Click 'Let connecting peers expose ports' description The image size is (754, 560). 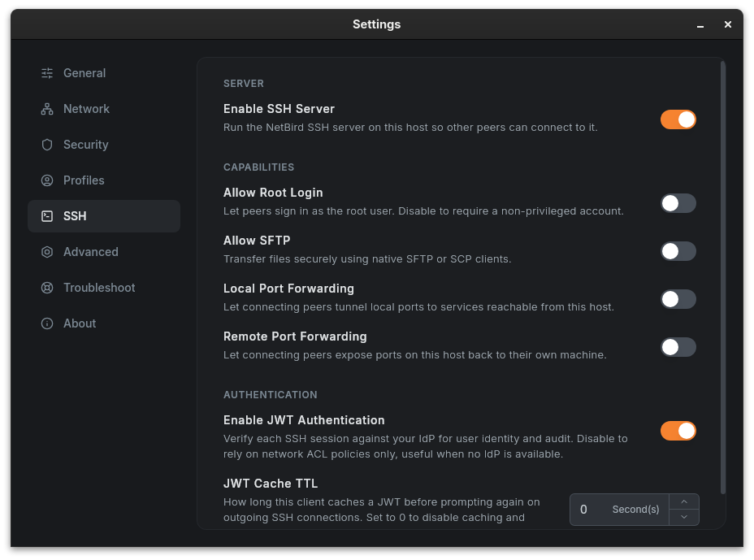(414, 355)
